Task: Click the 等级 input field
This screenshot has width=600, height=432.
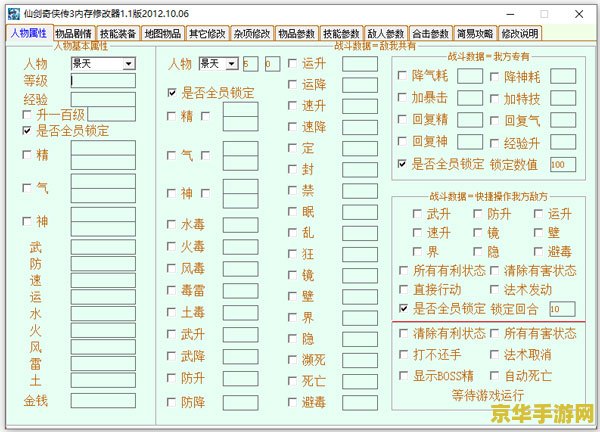Action: (x=103, y=81)
